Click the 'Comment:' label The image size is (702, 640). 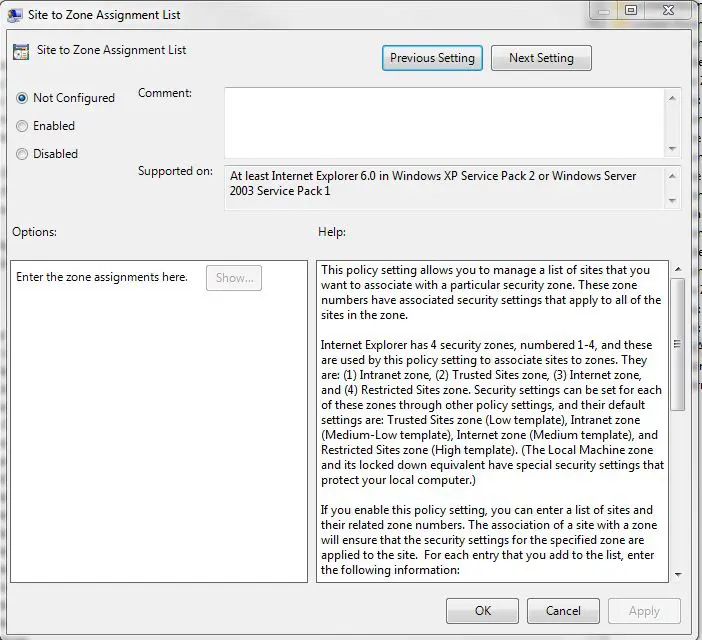(x=165, y=93)
